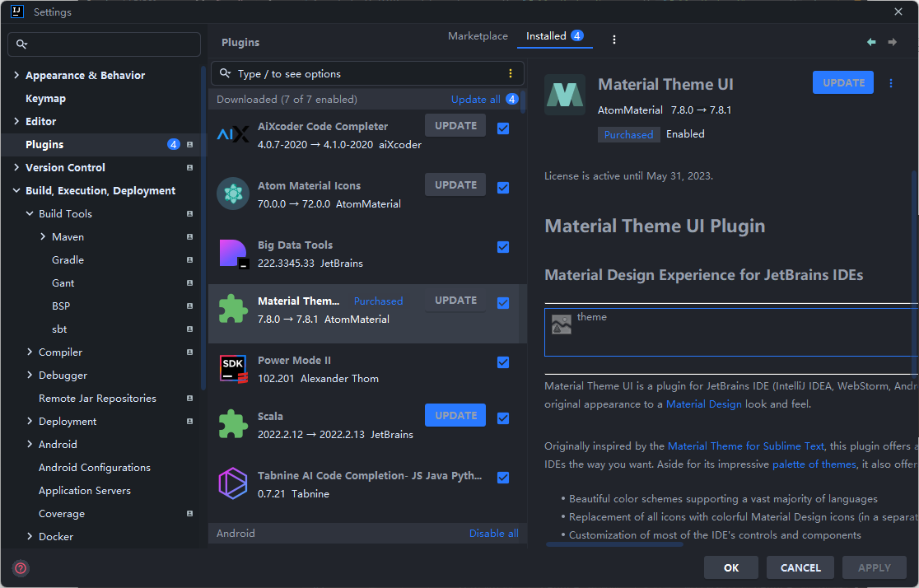Toggle the Power Mode II checkbox
The width and height of the screenshot is (919, 588).
coord(503,362)
